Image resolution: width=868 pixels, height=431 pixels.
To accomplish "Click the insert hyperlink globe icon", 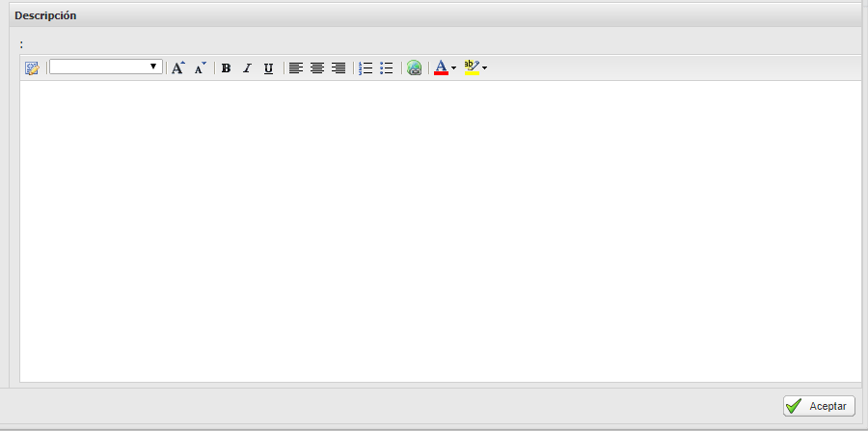I will pyautogui.click(x=415, y=68).
